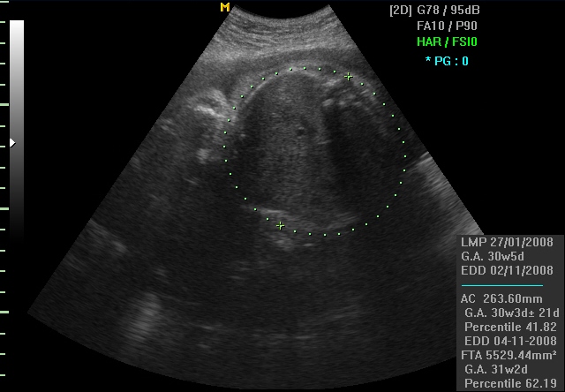Screen dimensions: 565x392
Task: Click the white grayscale bar pointer arrow
Action: point(12,141)
